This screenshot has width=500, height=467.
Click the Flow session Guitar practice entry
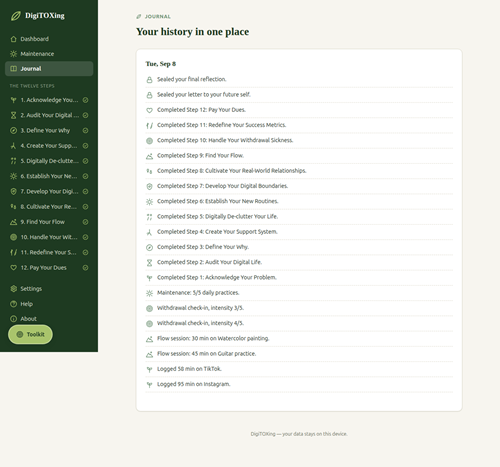coord(299,354)
